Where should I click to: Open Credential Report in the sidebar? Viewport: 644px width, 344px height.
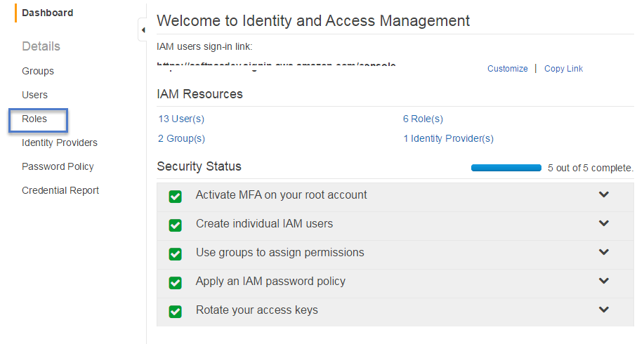pyautogui.click(x=60, y=190)
